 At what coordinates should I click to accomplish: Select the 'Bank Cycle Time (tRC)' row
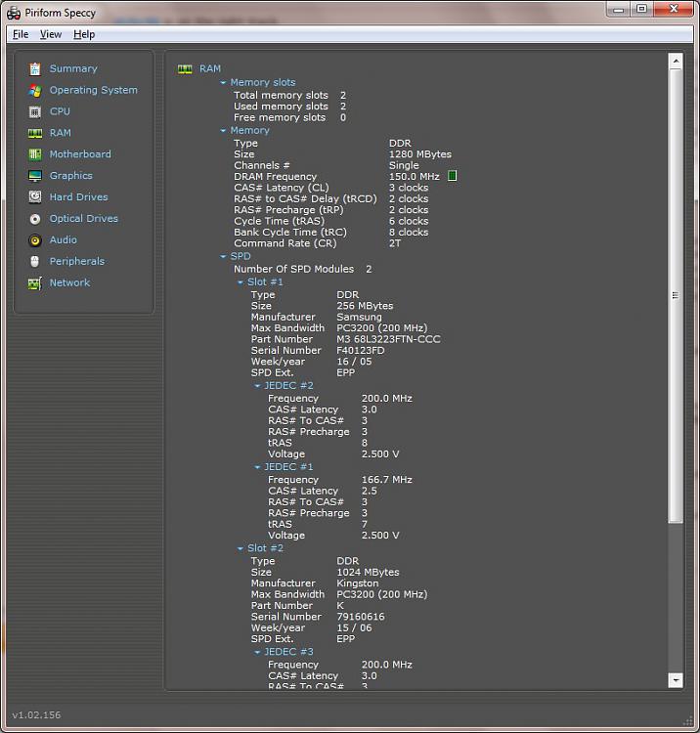[x=331, y=233]
